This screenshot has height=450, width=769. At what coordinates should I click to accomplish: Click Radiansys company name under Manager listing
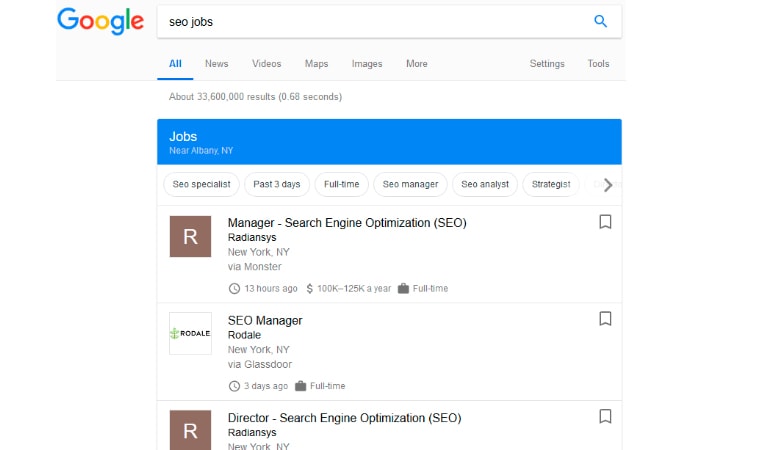pyautogui.click(x=252, y=237)
